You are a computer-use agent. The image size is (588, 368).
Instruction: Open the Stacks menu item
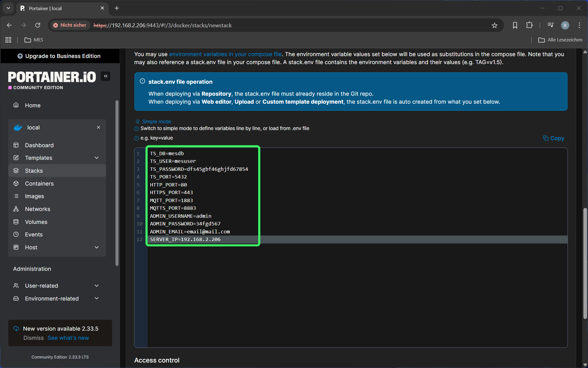tap(34, 171)
